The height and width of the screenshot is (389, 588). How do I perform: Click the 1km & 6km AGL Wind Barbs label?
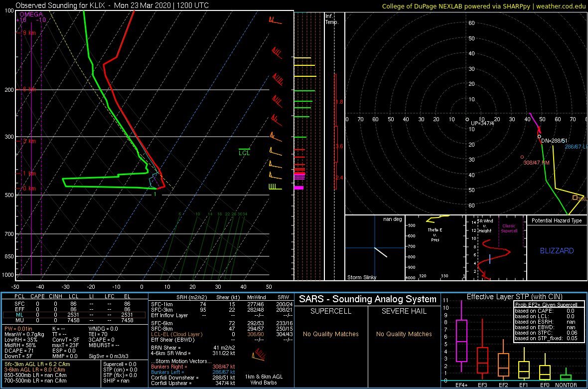265,380
